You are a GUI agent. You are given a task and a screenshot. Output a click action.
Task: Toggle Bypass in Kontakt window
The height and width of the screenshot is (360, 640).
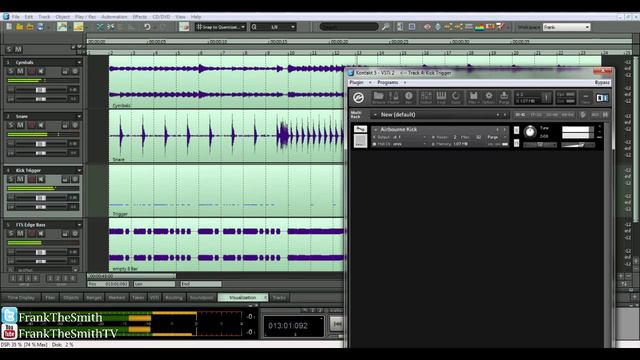(602, 82)
